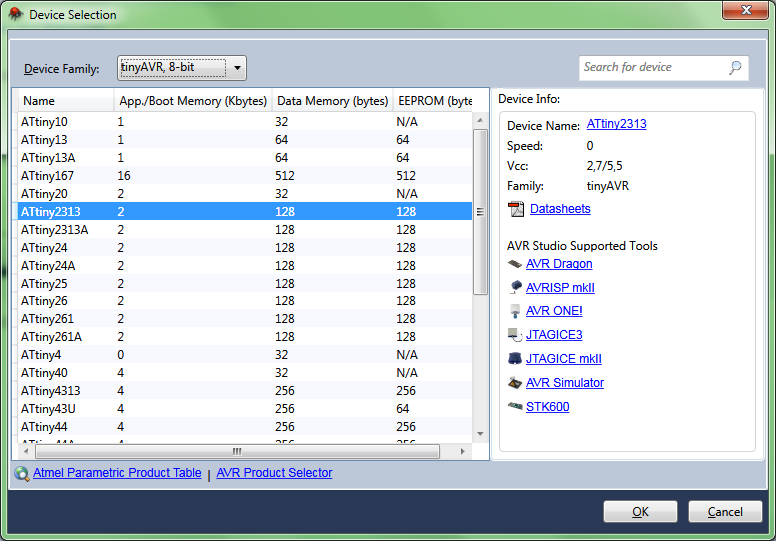Image resolution: width=776 pixels, height=541 pixels.
Task: Open the AVR Simulator link
Action: point(565,383)
